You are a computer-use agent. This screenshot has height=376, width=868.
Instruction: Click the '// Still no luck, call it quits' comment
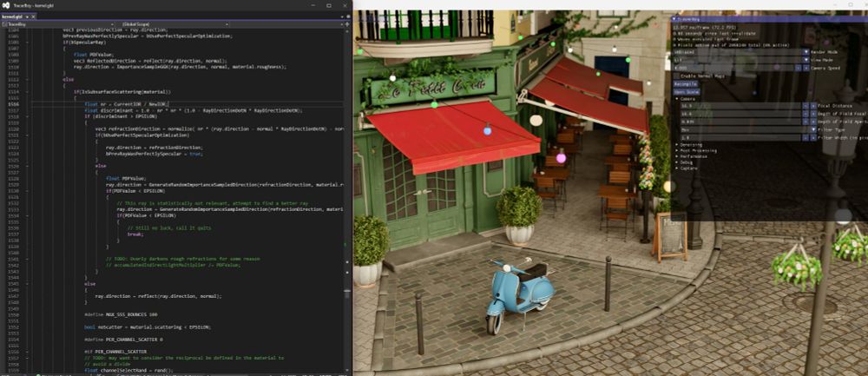tap(169, 228)
